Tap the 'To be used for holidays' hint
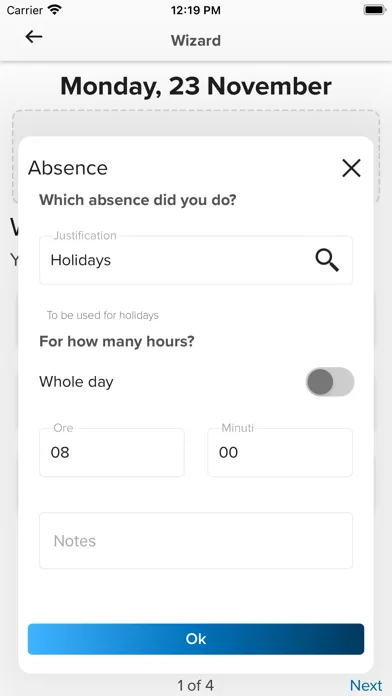This screenshot has width=392, height=696. click(103, 316)
